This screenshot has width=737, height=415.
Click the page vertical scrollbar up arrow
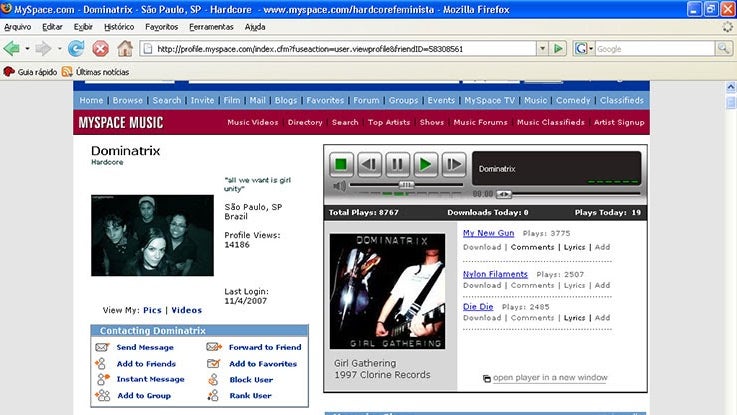pyautogui.click(x=731, y=86)
